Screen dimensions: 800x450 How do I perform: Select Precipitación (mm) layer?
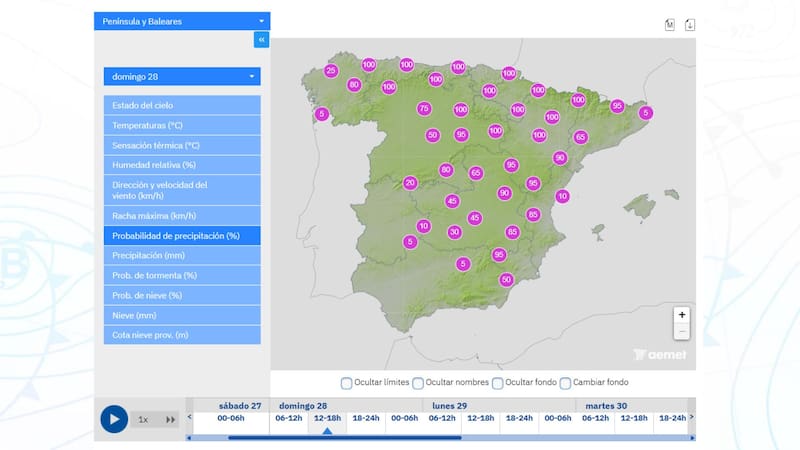[182, 255]
